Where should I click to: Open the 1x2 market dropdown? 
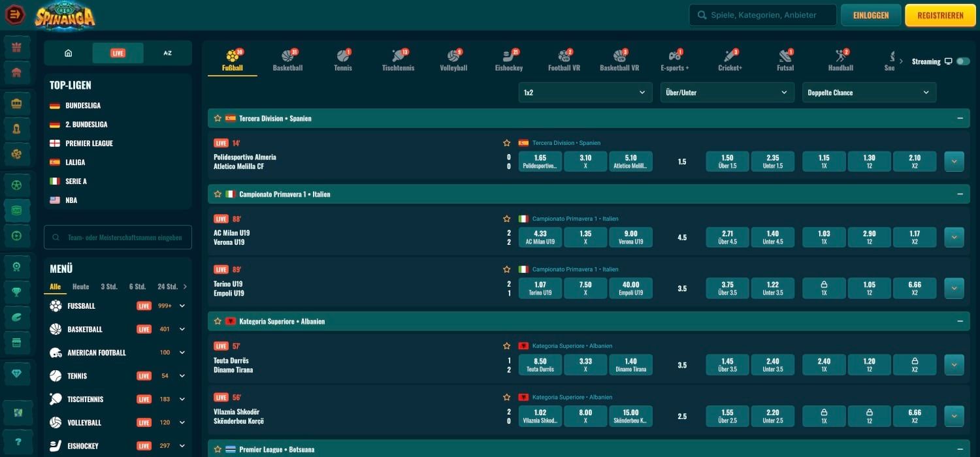point(585,93)
